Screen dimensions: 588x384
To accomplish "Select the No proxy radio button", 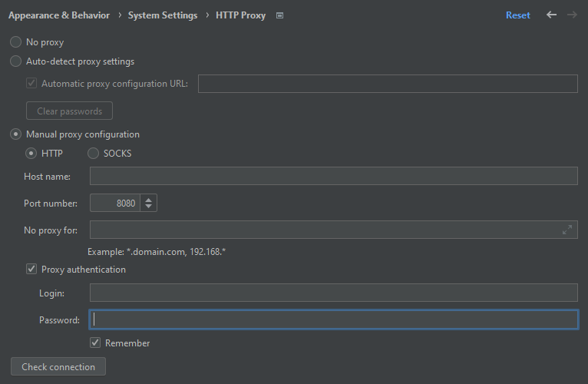I will coord(16,42).
